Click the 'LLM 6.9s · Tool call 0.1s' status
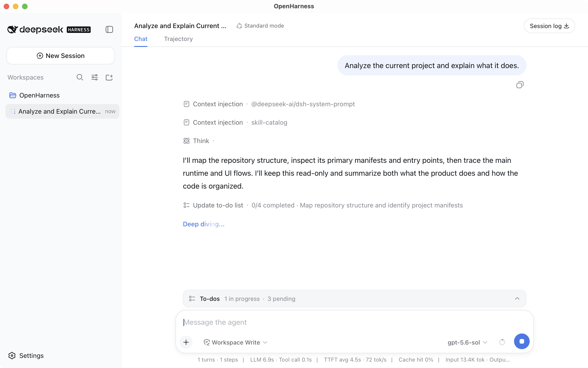Viewport: 588px width, 368px height. pos(281,360)
